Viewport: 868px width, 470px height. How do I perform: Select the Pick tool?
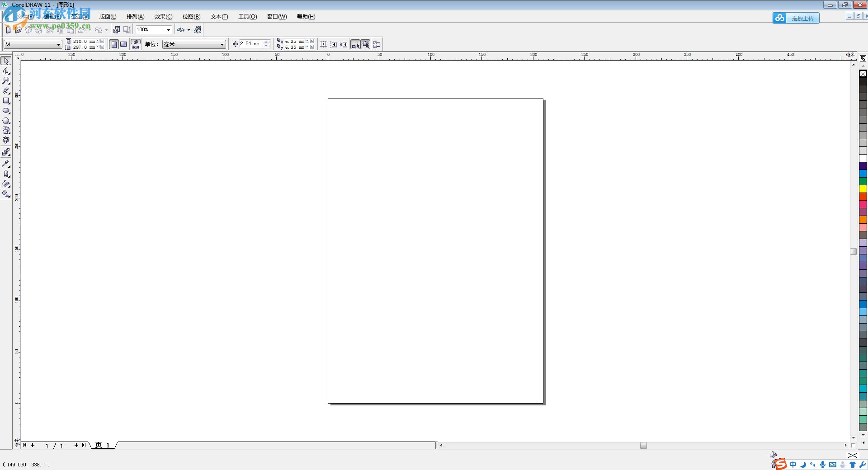coord(6,60)
